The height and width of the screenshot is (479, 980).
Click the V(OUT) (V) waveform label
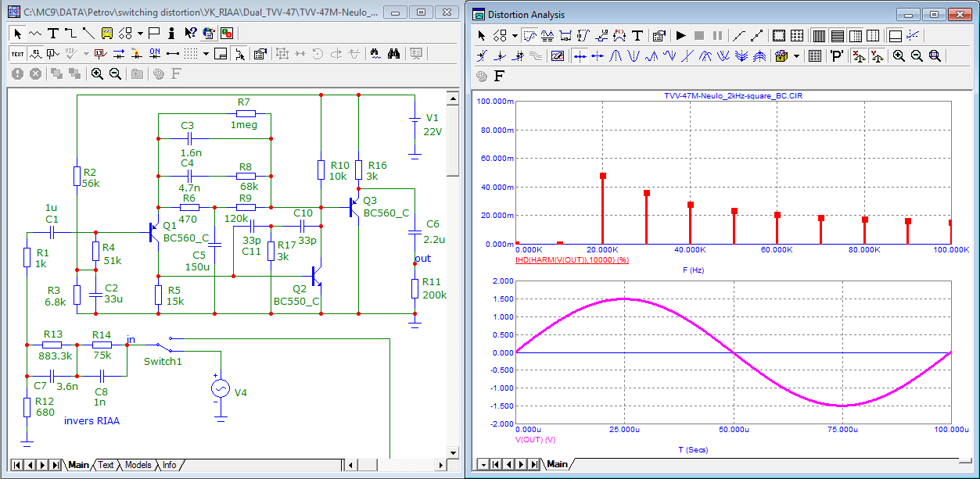(x=535, y=440)
